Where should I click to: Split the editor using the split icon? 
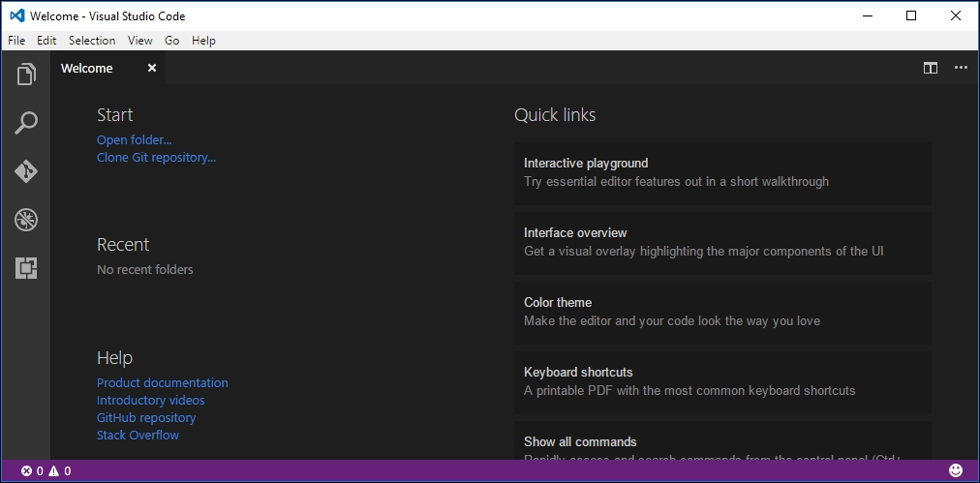pyautogui.click(x=930, y=68)
